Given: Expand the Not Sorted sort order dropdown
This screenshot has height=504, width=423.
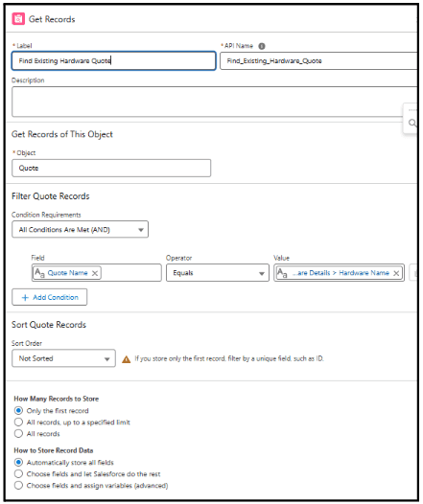Looking at the screenshot, I should [63, 358].
